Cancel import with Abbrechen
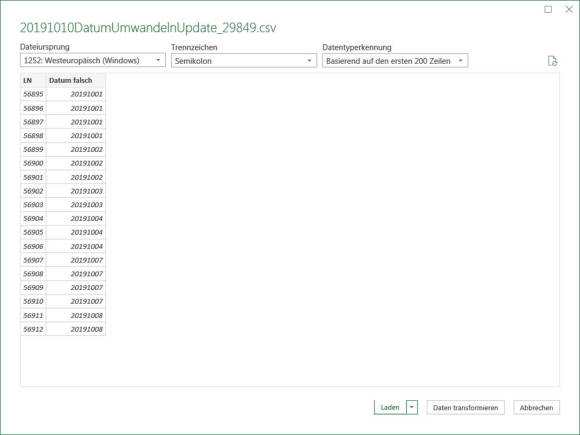 (x=536, y=407)
